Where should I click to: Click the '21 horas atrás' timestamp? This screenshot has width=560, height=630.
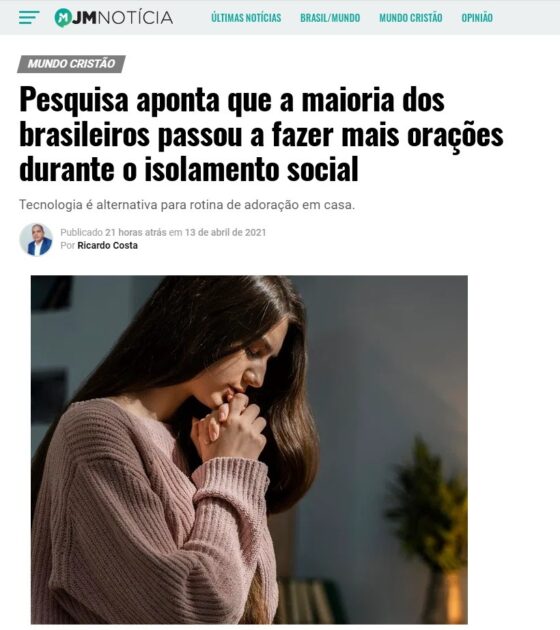coord(135,232)
